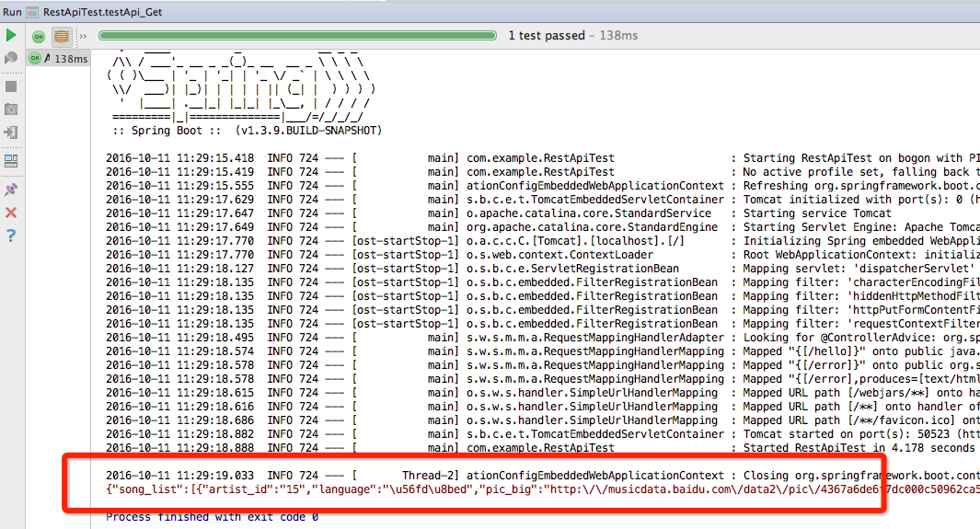Screen dimensions: 980x529
Task: Click the rerun failed tests icon
Action: [x=11, y=58]
